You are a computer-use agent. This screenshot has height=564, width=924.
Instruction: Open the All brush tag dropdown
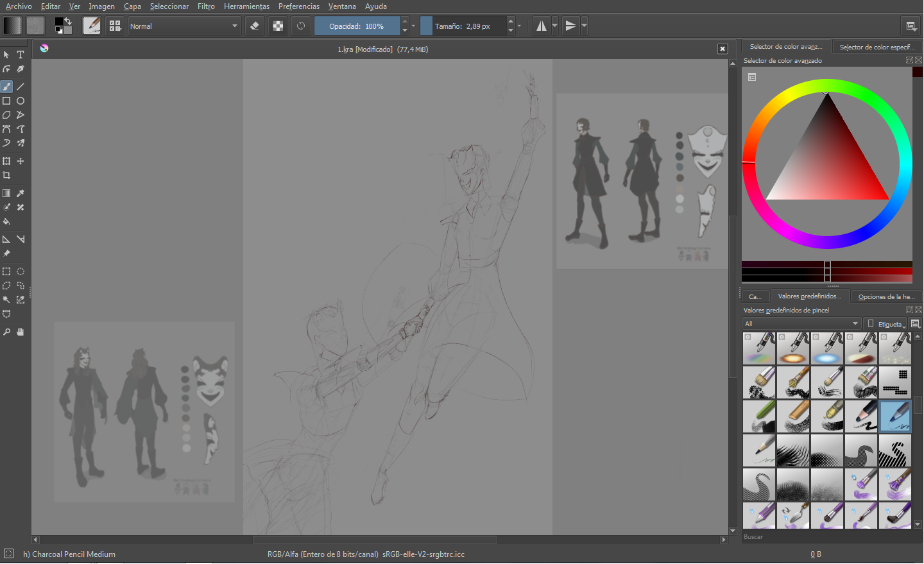(801, 323)
